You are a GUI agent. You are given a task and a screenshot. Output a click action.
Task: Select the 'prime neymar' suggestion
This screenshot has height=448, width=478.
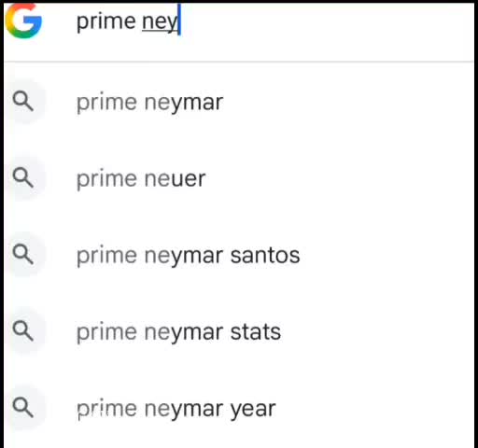point(239,102)
